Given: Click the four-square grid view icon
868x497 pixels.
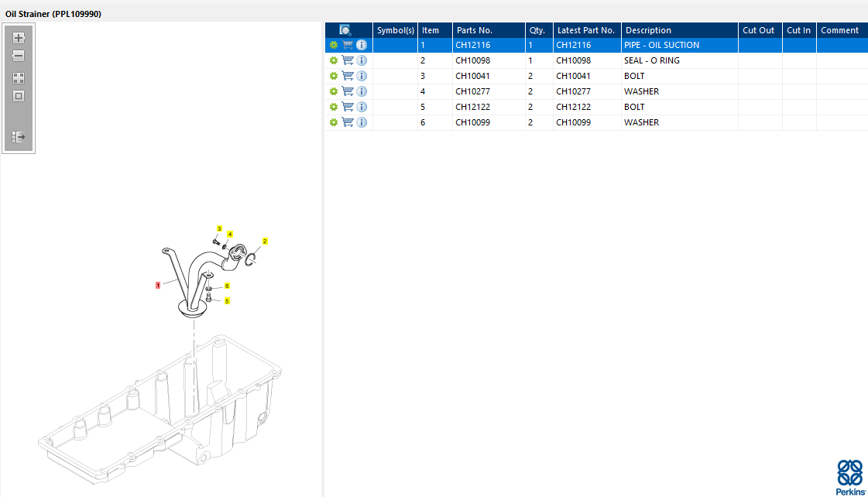Looking at the screenshot, I should coord(19,78).
